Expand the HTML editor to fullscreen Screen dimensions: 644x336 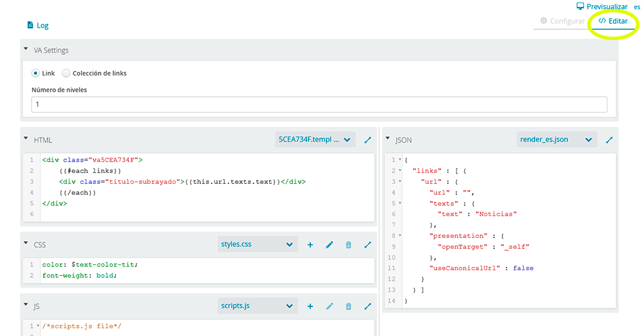[368, 139]
